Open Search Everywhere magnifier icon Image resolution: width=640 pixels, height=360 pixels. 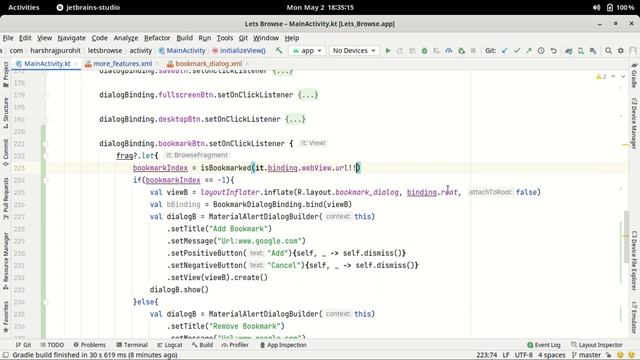point(608,51)
